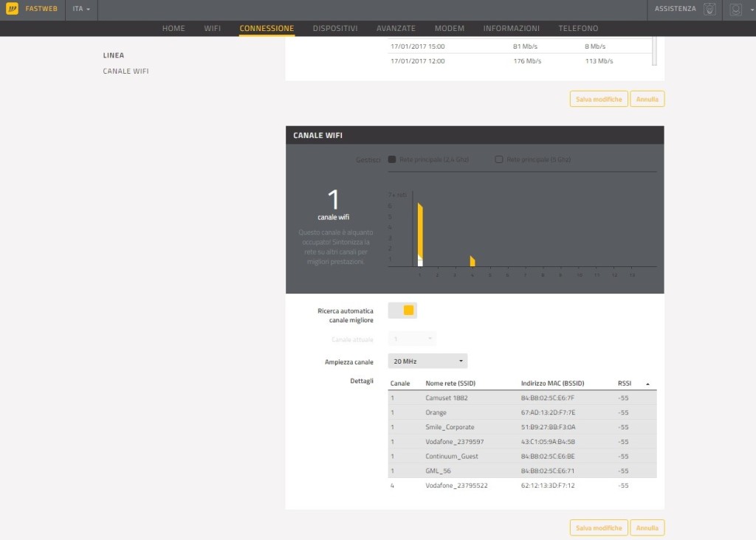756x540 pixels.
Task: Go to the DISPOSITIVI tab
Action: click(335, 28)
